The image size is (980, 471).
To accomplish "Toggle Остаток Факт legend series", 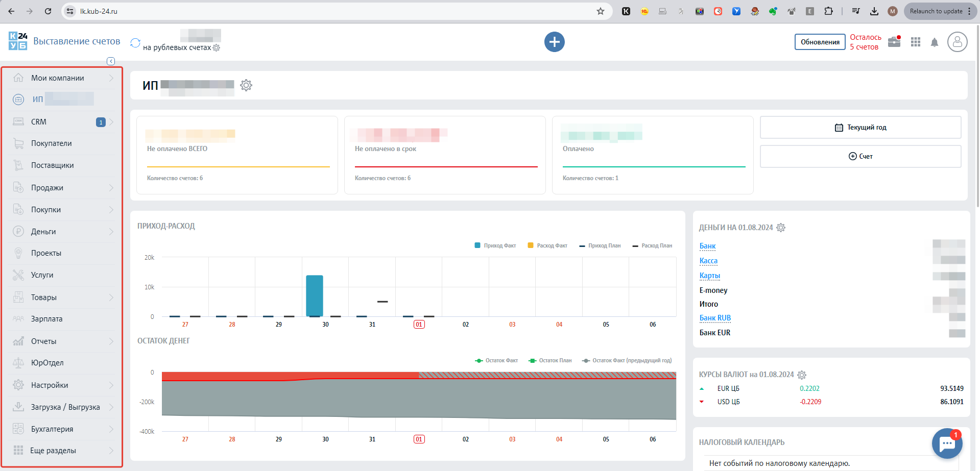I will coord(496,360).
